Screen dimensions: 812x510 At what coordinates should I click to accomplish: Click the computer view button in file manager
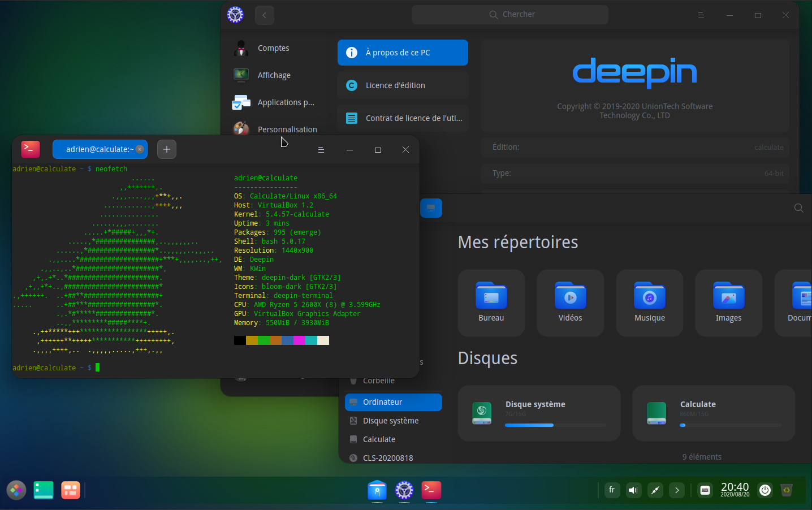point(431,208)
